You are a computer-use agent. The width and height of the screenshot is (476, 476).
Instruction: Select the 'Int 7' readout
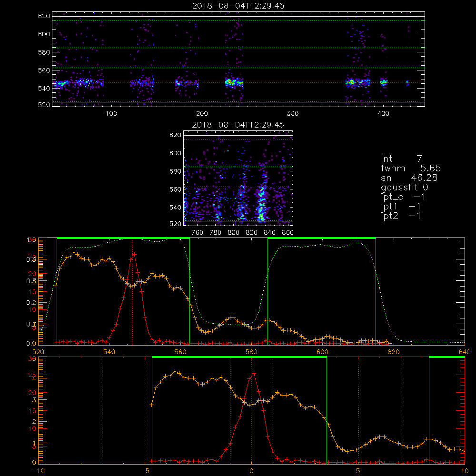point(401,159)
